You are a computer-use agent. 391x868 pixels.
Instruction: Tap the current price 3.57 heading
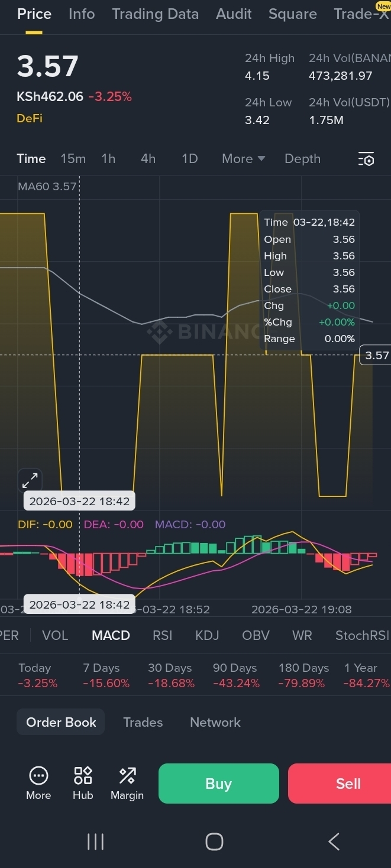point(47,66)
